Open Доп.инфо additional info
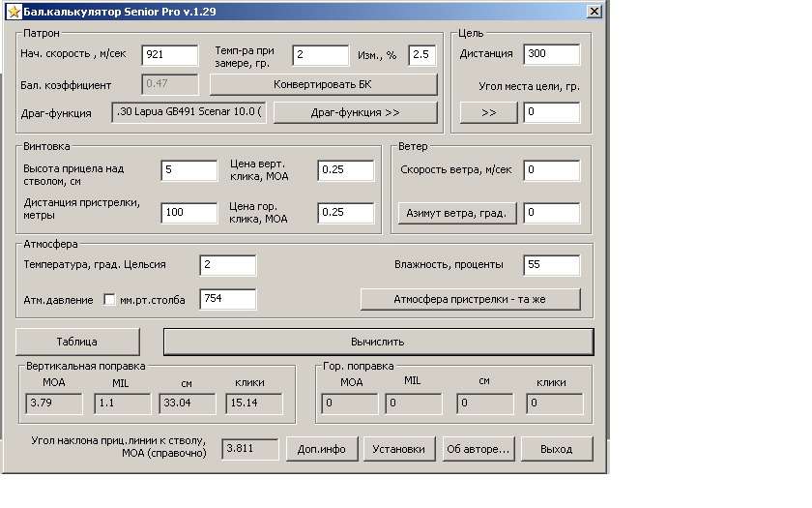Viewport: 812px width, 508px height. 321,449
